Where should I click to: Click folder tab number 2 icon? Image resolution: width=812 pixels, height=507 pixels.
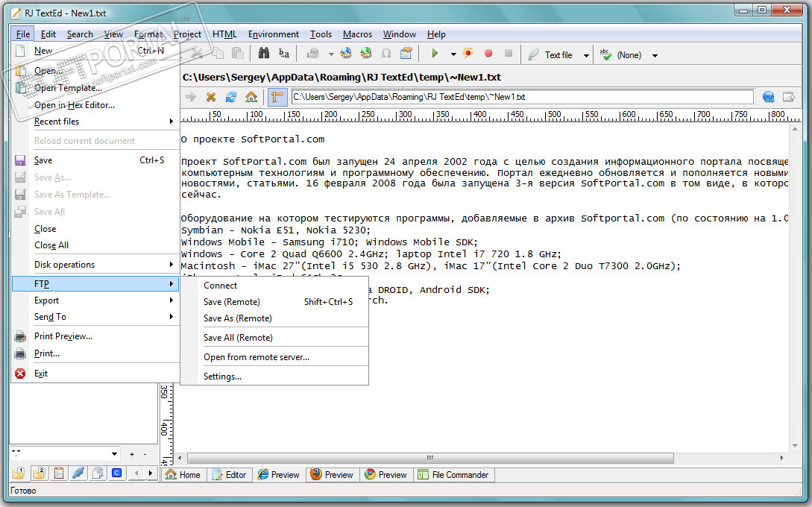click(x=39, y=473)
